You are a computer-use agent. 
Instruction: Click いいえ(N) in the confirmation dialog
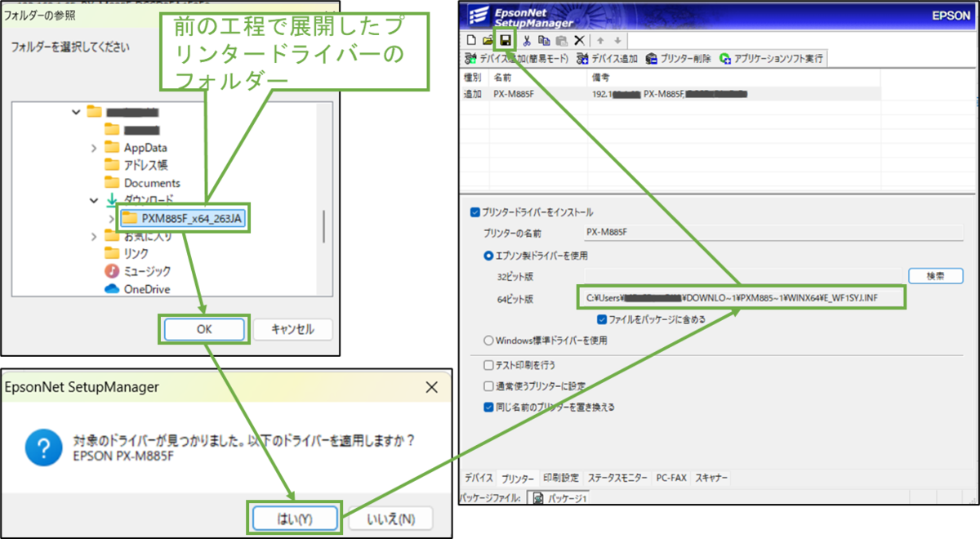coord(391,519)
